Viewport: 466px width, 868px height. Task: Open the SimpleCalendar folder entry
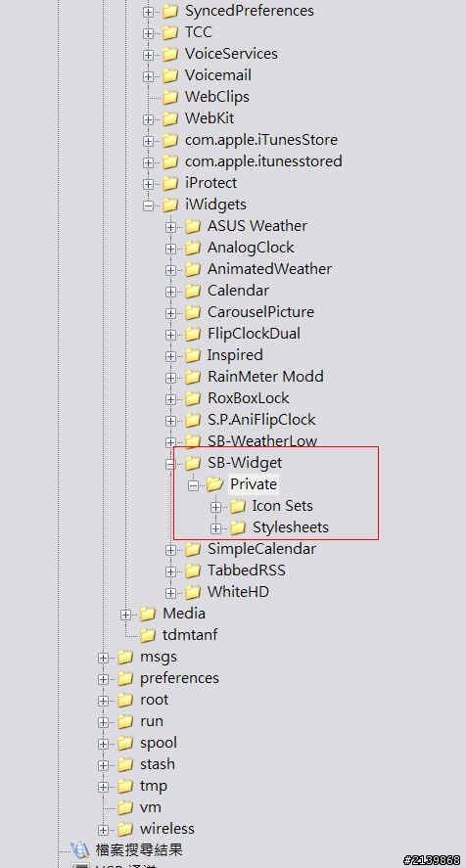coord(261,549)
